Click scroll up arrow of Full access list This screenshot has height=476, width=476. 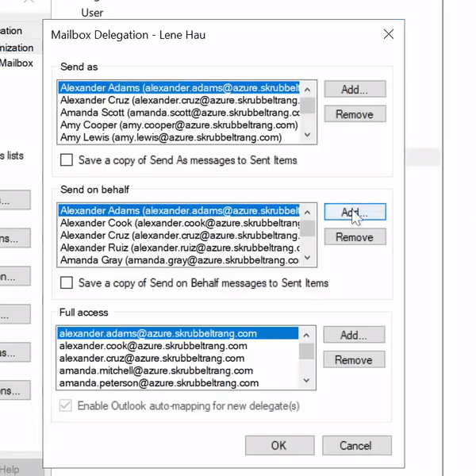[x=306, y=335]
